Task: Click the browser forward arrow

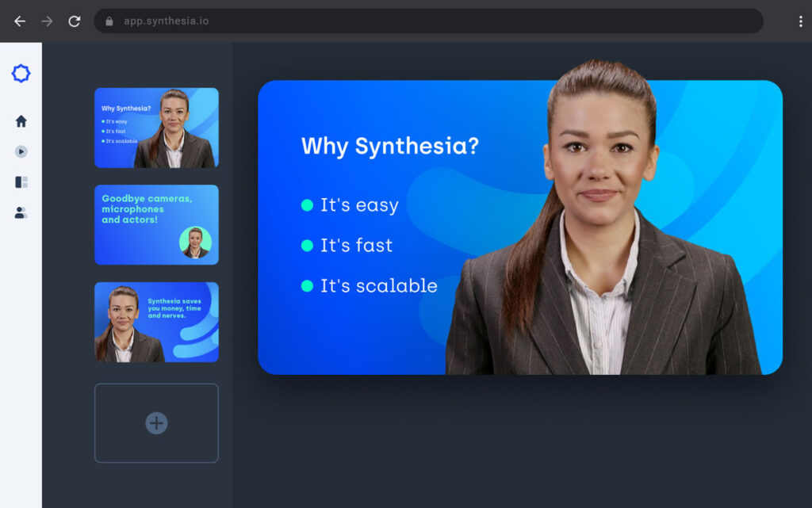Action: [47, 21]
